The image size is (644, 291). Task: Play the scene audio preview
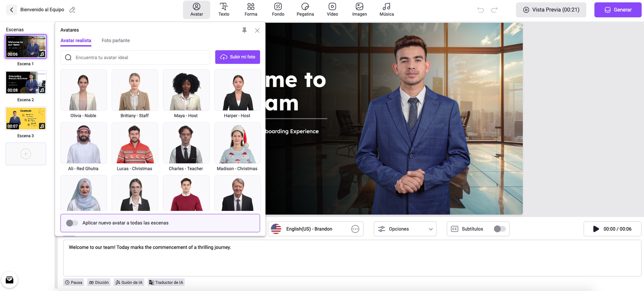click(x=596, y=229)
